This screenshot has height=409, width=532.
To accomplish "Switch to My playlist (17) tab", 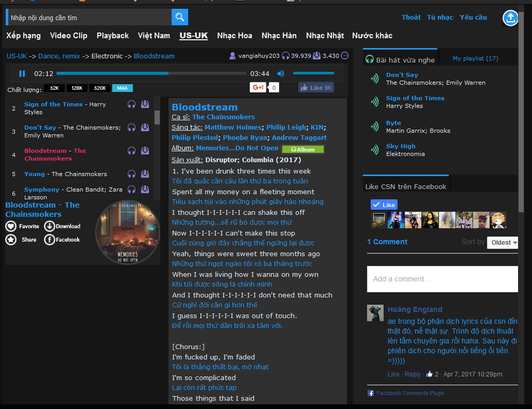I will pos(475,58).
